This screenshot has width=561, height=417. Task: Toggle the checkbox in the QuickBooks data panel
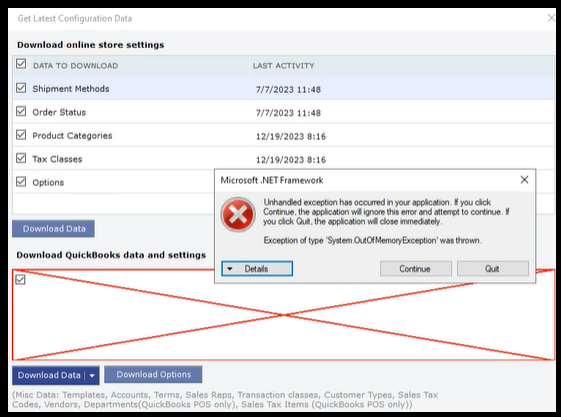(x=20, y=279)
